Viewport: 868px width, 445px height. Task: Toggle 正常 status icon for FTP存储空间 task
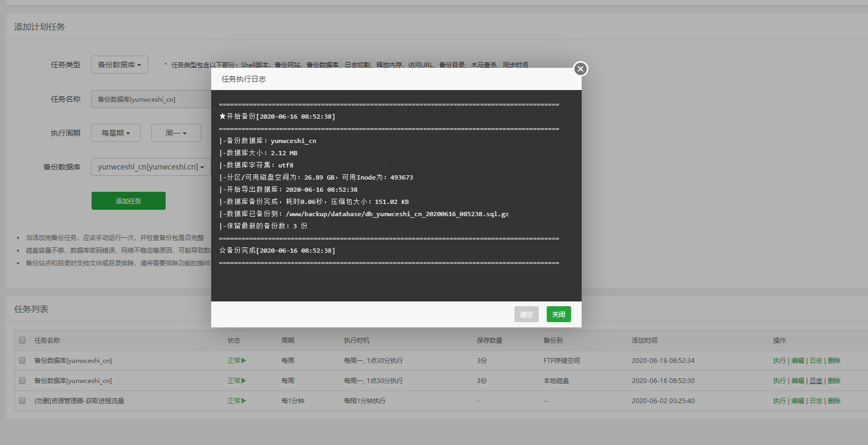pyautogui.click(x=237, y=361)
